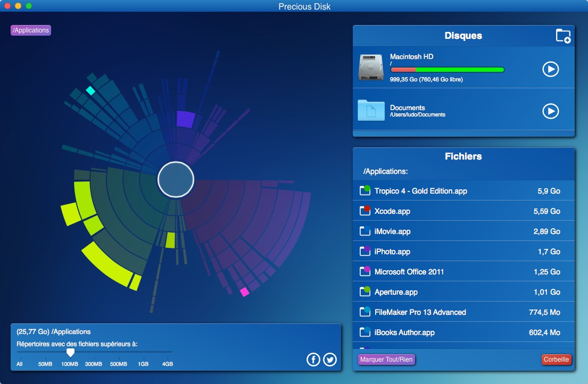The width and height of the screenshot is (588, 384).
Task: Select the Tropico 4 - Gold Edition.app row
Action: pos(463,190)
